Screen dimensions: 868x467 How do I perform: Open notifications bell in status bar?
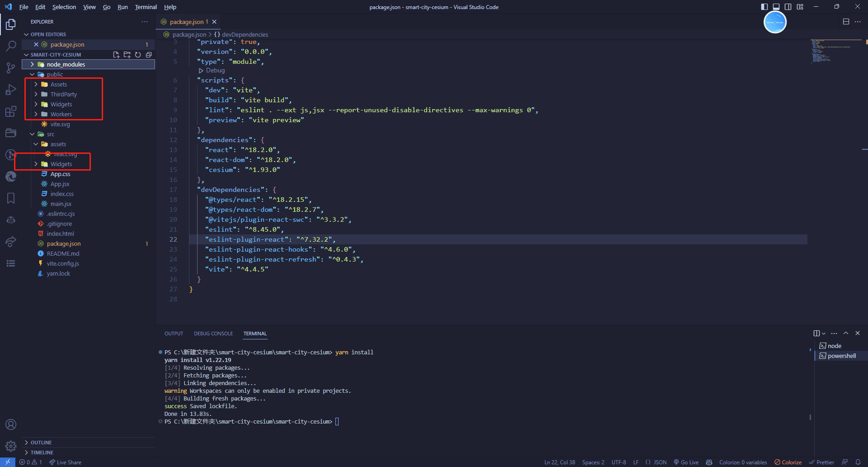click(x=858, y=462)
